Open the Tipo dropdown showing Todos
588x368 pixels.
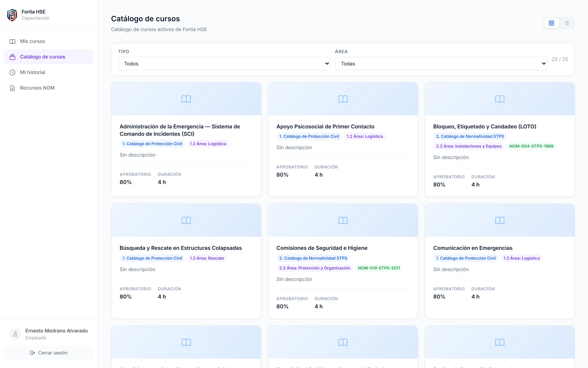(224, 64)
